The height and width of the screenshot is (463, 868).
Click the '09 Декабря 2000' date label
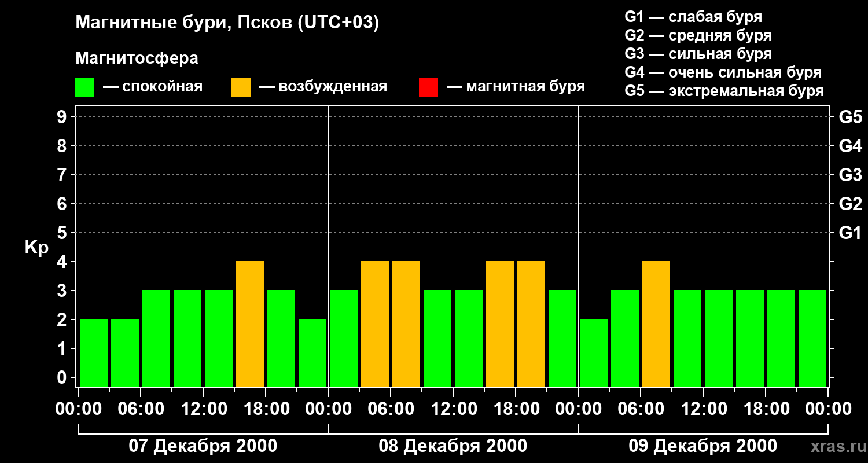click(703, 446)
